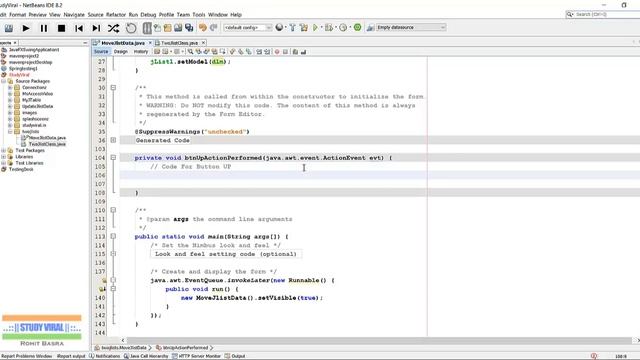
Task: Close the MoveJlistData.java tab
Action: click(150, 43)
